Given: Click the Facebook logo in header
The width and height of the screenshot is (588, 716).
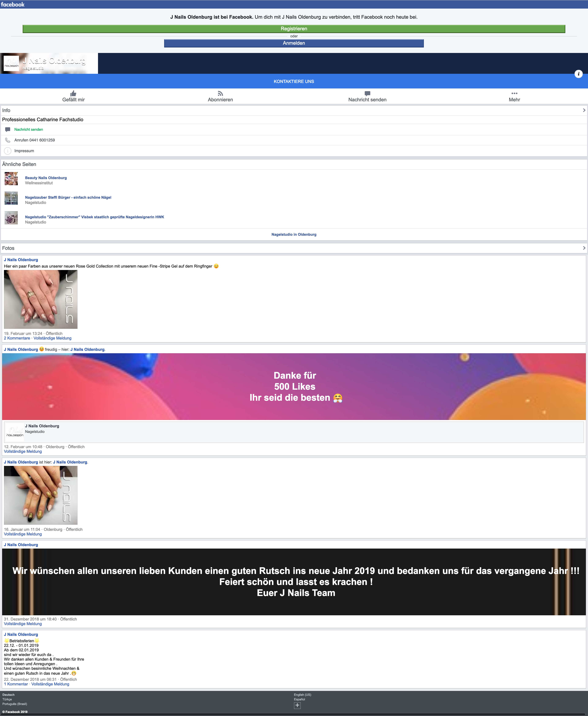Looking at the screenshot, I should [x=13, y=4].
